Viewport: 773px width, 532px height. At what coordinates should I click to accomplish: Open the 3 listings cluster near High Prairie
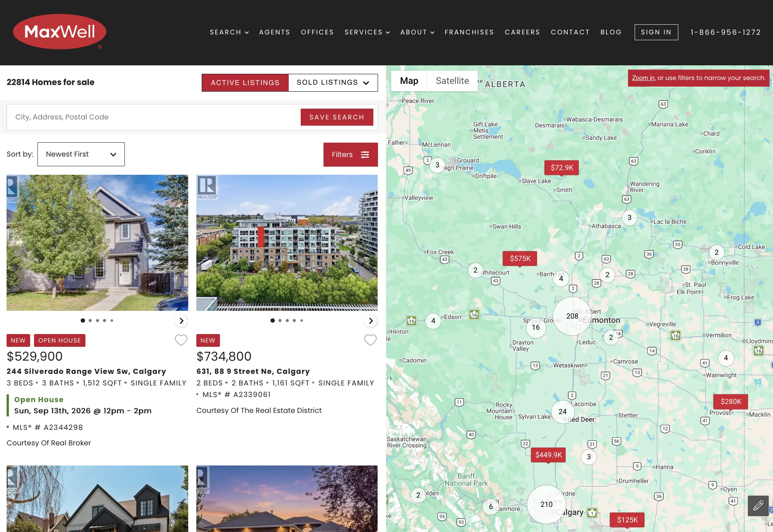(437, 165)
